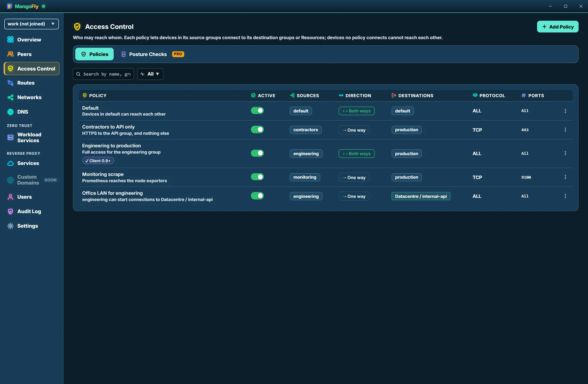The height and width of the screenshot is (384, 588).
Task: Click the search magnifier icon
Action: point(78,74)
